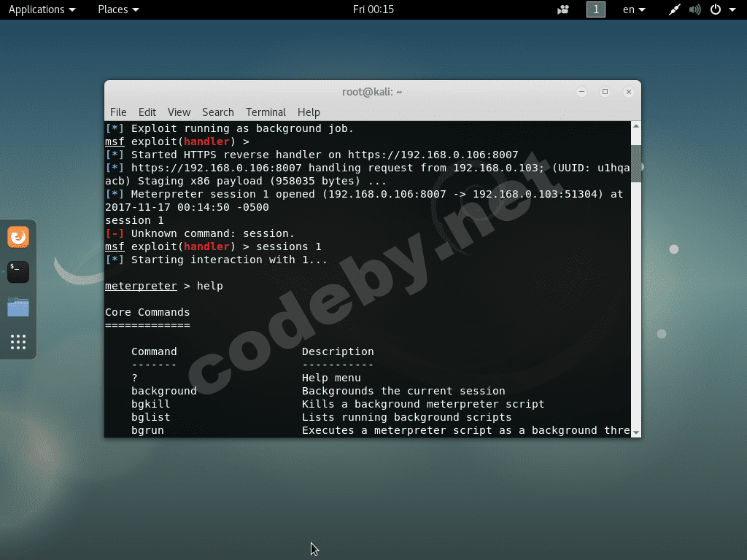
Task: Open the clock Fri 00:15
Action: 373,9
